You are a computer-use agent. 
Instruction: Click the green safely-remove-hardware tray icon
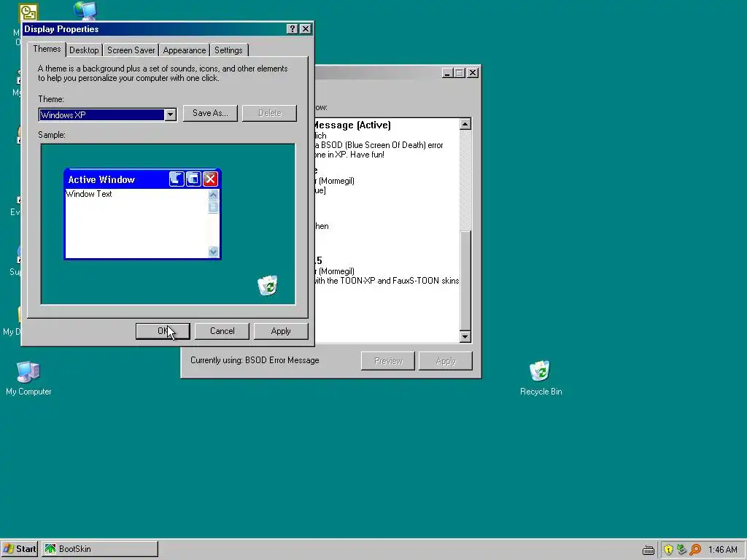pyautogui.click(x=682, y=550)
